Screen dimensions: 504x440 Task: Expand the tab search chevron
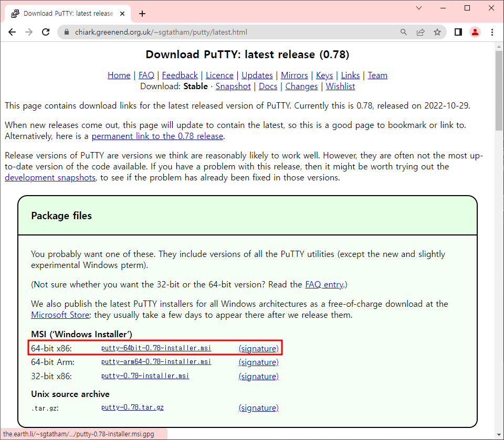(x=419, y=8)
